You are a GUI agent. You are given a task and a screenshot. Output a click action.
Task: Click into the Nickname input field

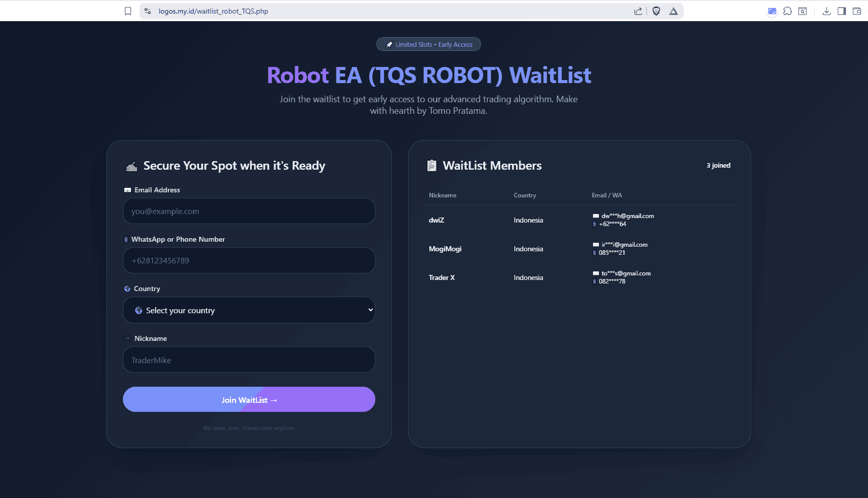pos(249,360)
